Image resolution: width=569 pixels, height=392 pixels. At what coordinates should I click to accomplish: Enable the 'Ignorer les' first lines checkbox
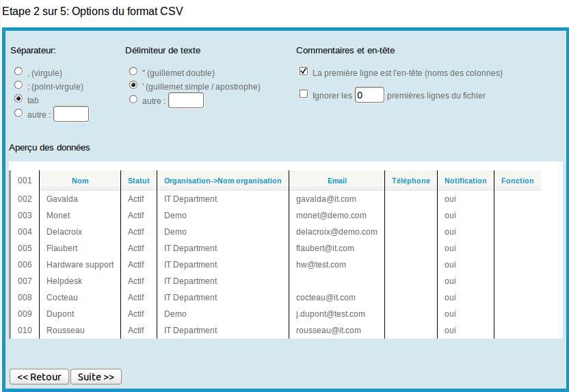pos(304,94)
